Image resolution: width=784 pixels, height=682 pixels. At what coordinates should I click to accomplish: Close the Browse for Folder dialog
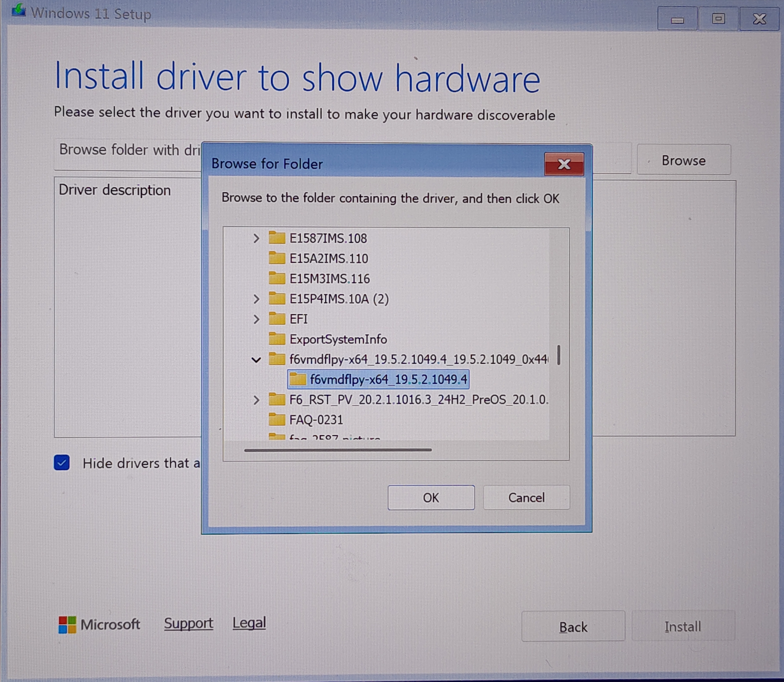tap(564, 164)
